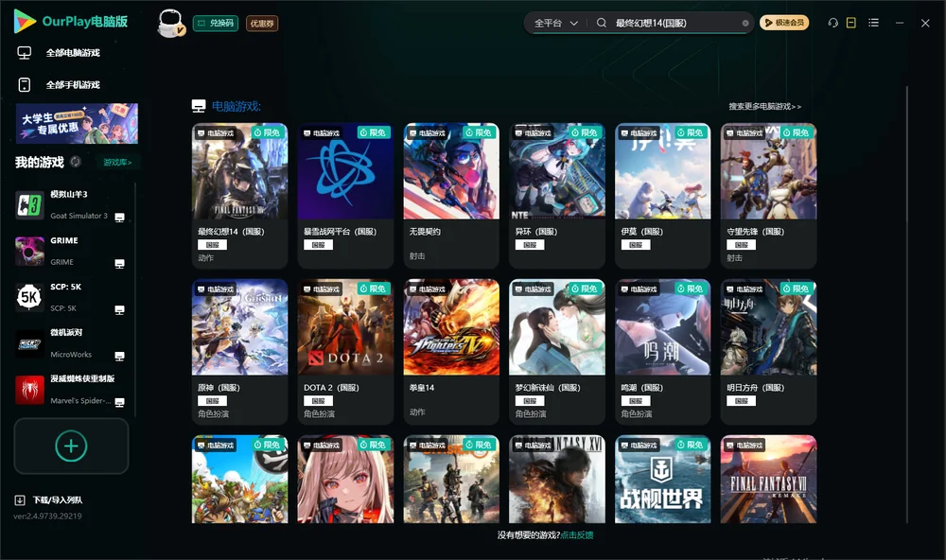This screenshot has width=946, height=560.
Task: Click the OurPlay logo icon
Action: point(25,21)
